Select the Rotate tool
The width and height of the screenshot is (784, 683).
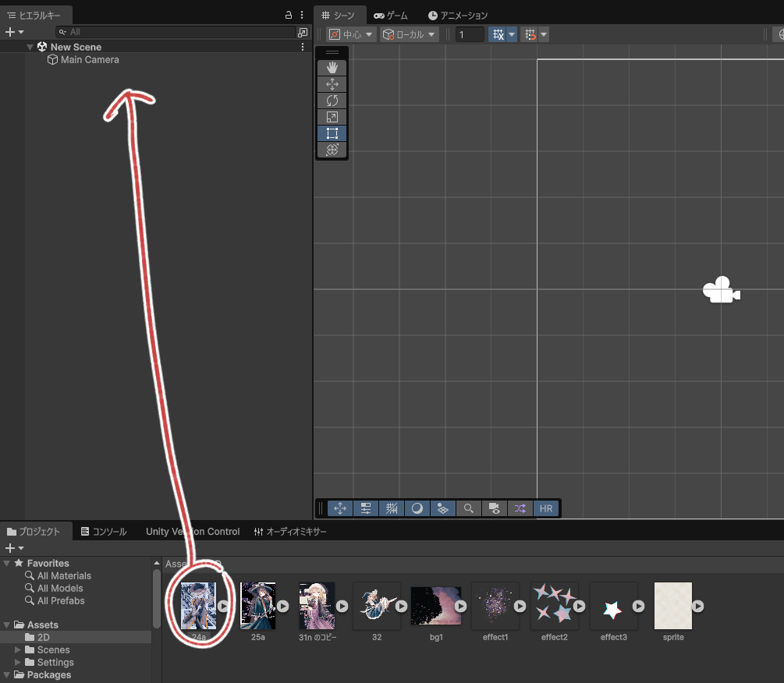point(332,101)
